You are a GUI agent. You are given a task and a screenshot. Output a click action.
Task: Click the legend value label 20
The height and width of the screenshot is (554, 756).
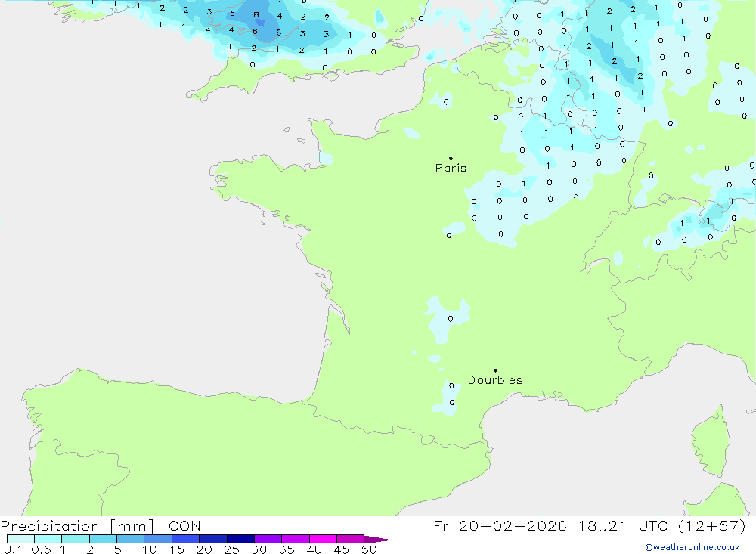(x=204, y=549)
